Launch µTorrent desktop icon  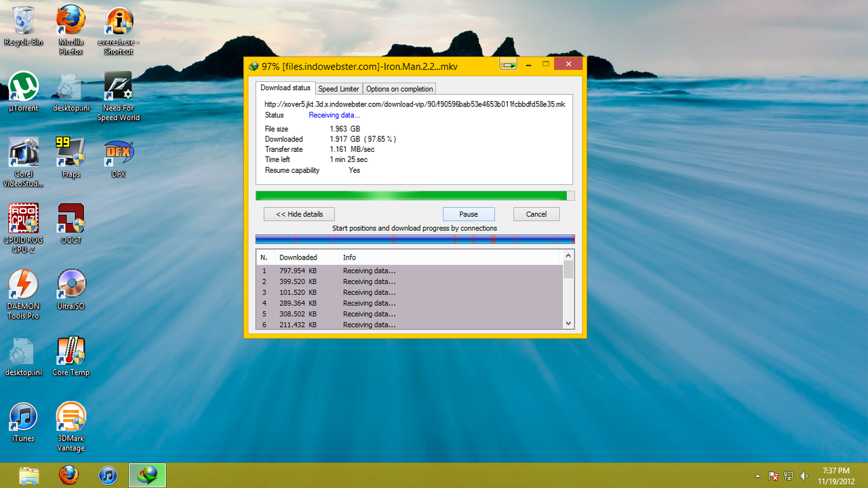click(23, 91)
